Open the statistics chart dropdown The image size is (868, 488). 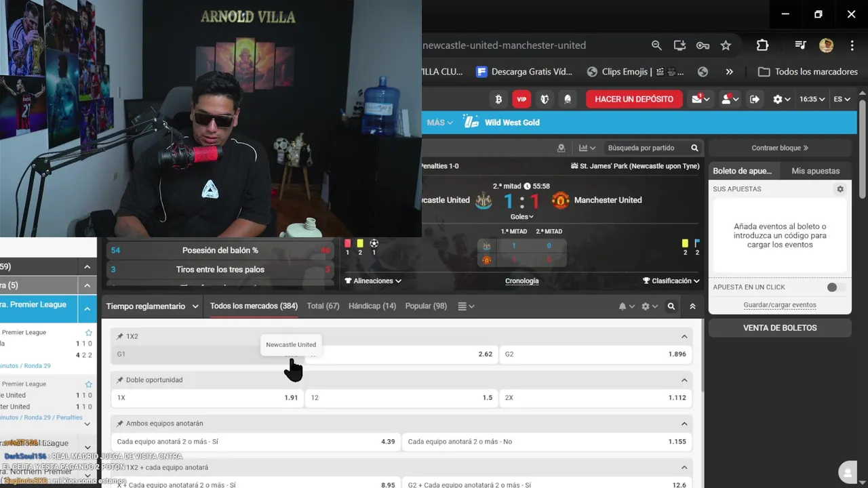pos(587,148)
